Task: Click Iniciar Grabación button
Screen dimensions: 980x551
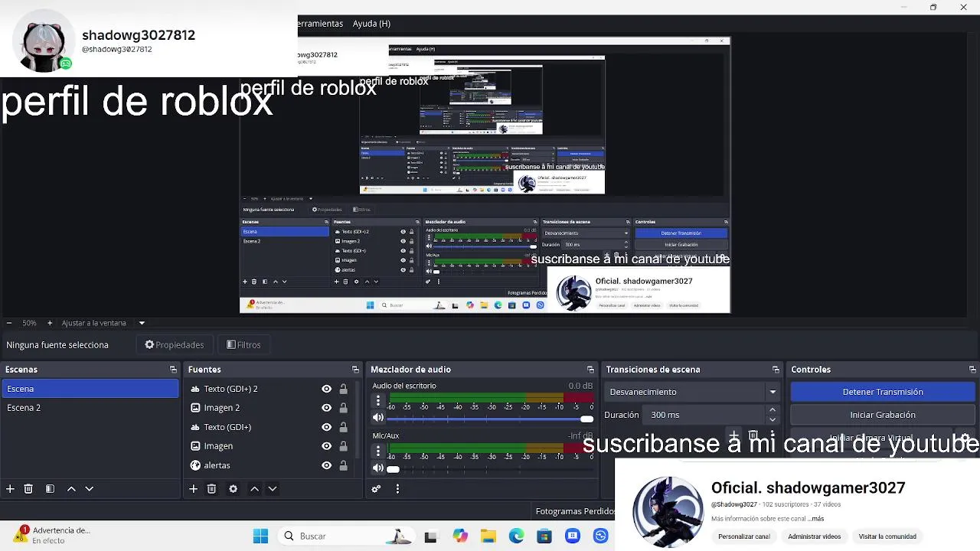Action: (883, 415)
